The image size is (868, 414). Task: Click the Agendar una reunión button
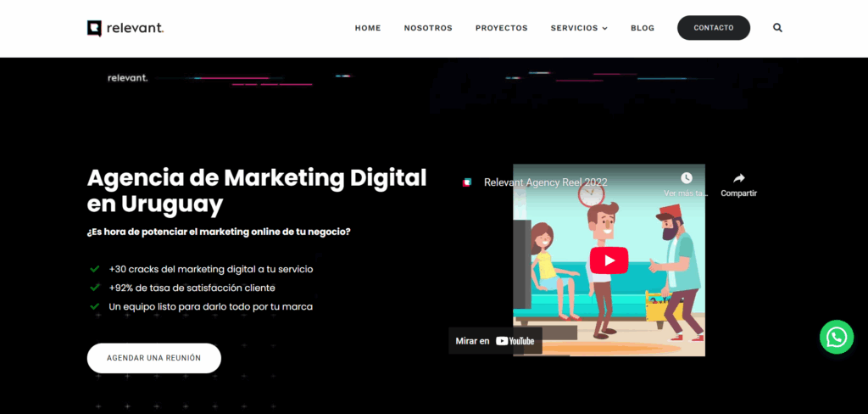[154, 358]
